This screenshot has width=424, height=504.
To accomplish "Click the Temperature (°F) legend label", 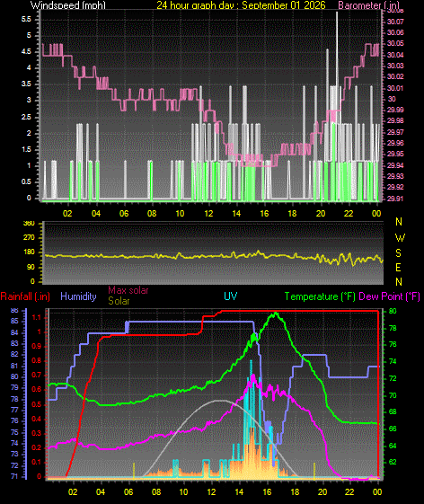I will tap(320, 296).
